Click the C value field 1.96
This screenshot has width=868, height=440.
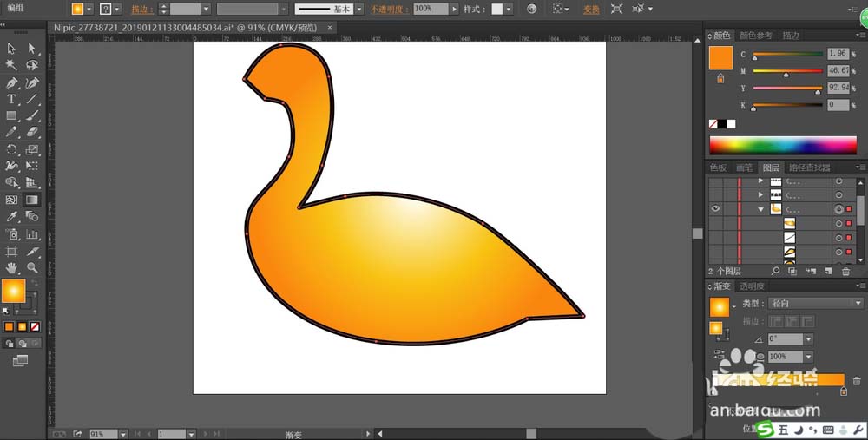[x=838, y=54]
